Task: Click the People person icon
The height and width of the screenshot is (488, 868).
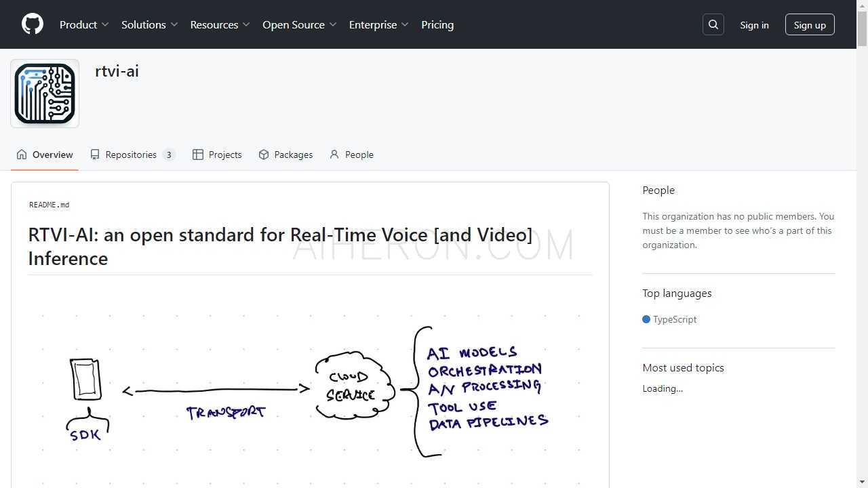Action: [x=334, y=155]
